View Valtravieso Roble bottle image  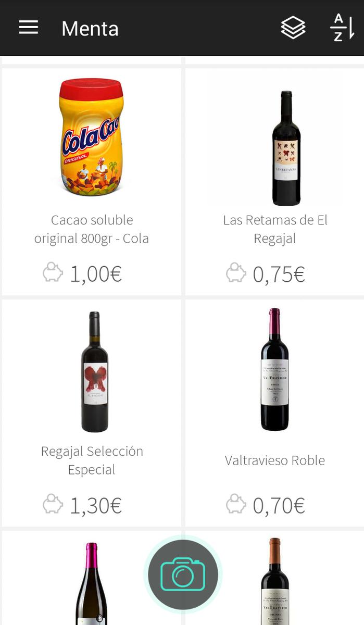tap(274, 370)
